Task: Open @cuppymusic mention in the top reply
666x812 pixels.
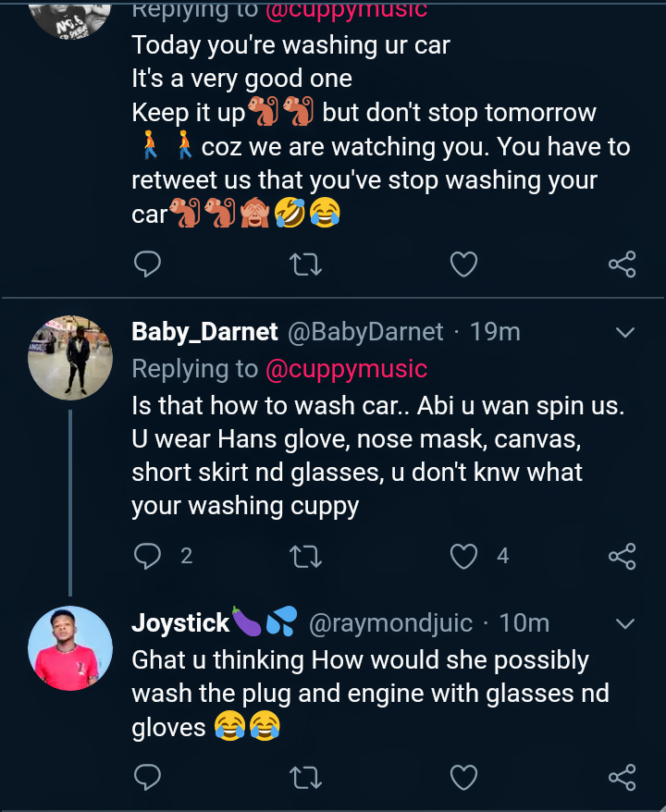Action: (346, 11)
